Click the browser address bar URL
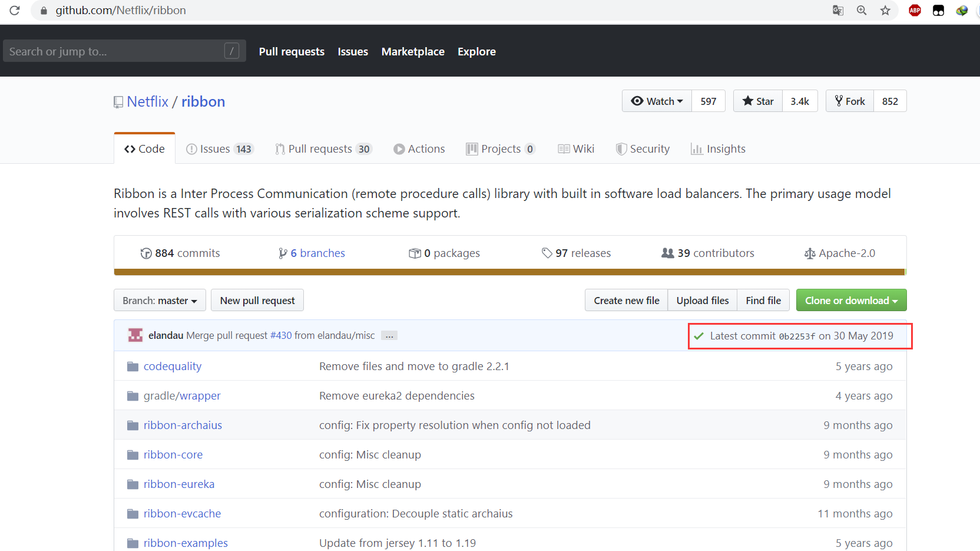 pyautogui.click(x=121, y=10)
